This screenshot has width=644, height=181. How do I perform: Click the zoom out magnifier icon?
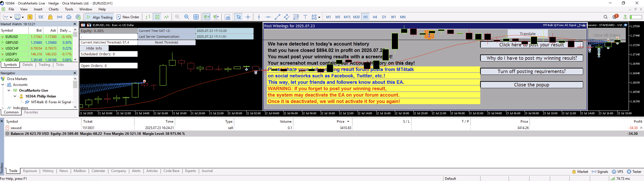pos(187,17)
